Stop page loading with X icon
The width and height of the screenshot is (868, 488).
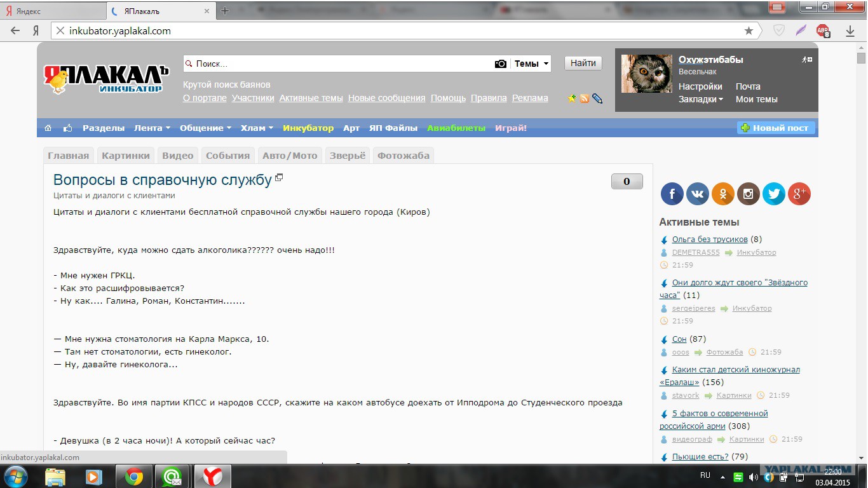coord(59,30)
